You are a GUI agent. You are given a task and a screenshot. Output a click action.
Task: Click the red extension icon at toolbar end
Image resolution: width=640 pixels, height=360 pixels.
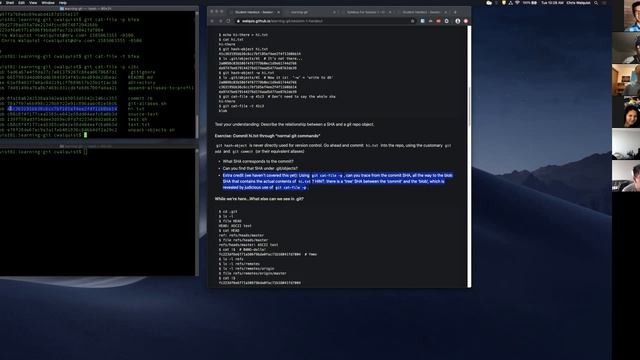(466, 21)
